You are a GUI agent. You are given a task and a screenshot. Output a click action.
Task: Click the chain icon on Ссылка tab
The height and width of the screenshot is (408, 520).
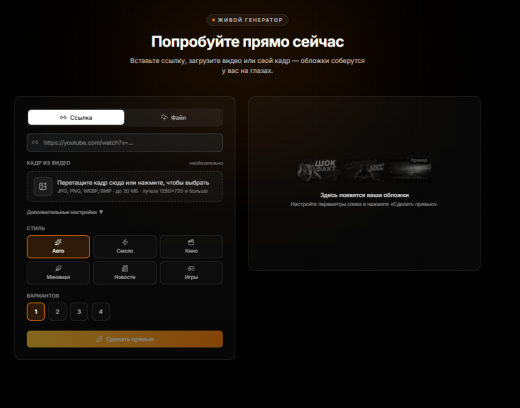pyautogui.click(x=63, y=117)
